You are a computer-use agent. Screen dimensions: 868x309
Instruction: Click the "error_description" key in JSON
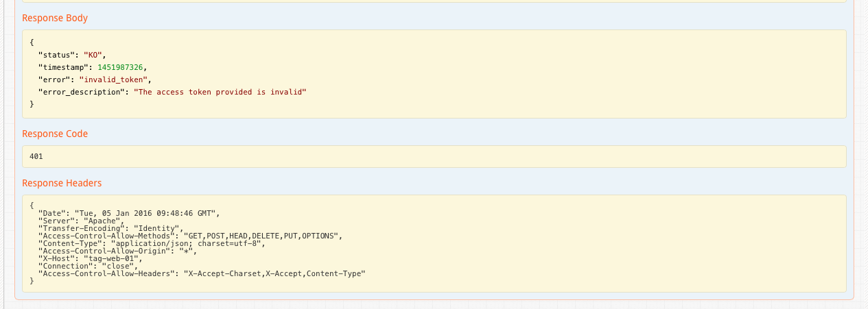(x=82, y=92)
